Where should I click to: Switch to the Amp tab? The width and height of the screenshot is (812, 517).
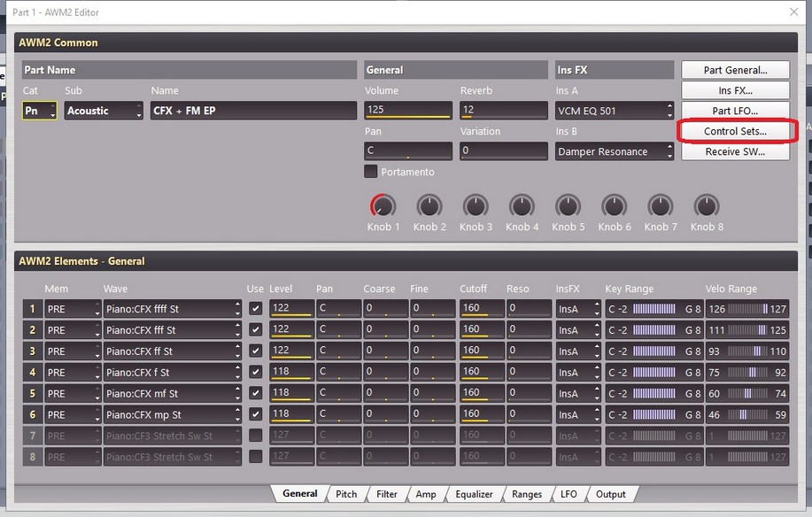point(426,494)
